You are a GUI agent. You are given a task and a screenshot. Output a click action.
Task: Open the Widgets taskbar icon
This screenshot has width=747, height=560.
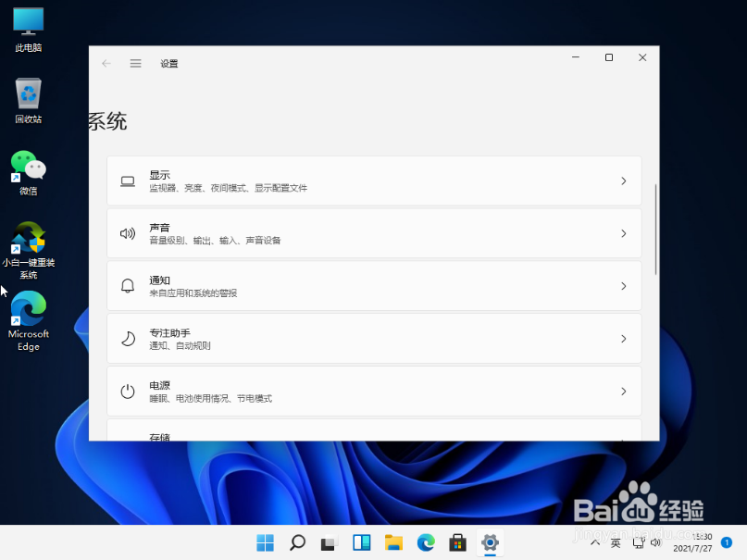[x=362, y=542]
